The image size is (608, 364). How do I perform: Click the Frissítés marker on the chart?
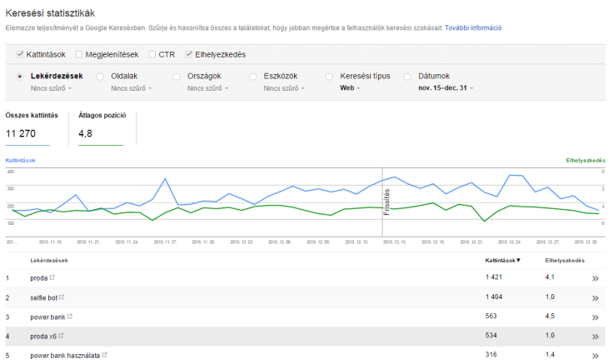[x=386, y=202]
